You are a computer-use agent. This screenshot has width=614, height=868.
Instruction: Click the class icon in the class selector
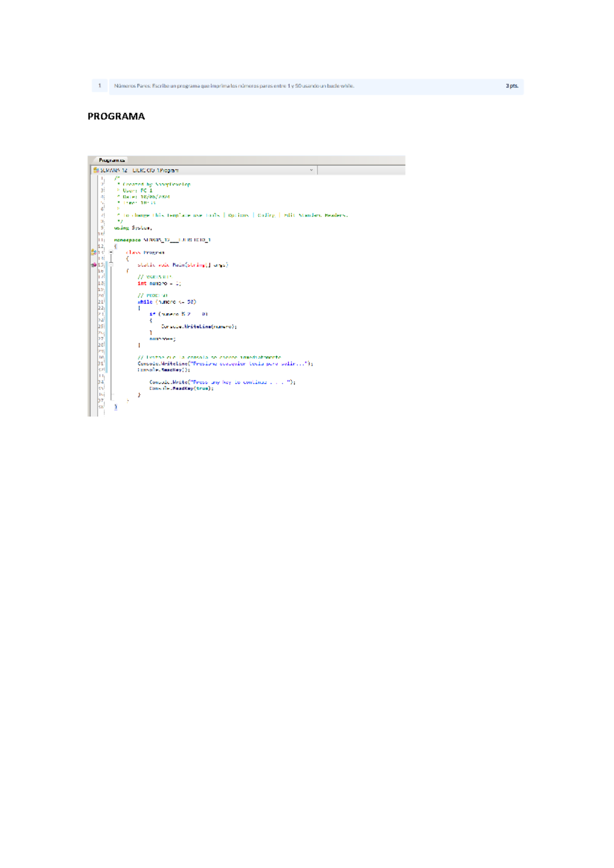click(96, 170)
